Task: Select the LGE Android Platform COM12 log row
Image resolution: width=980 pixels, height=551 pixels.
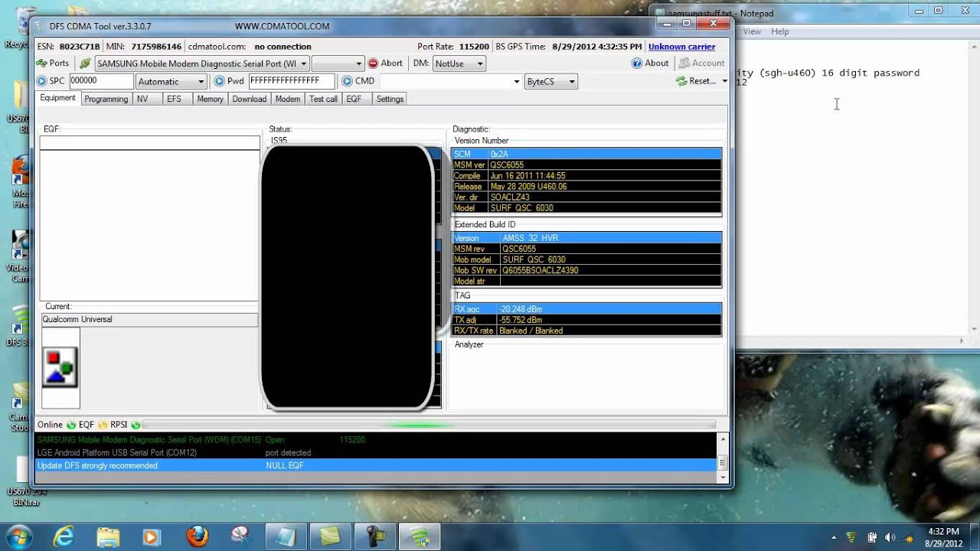Action: [376, 452]
